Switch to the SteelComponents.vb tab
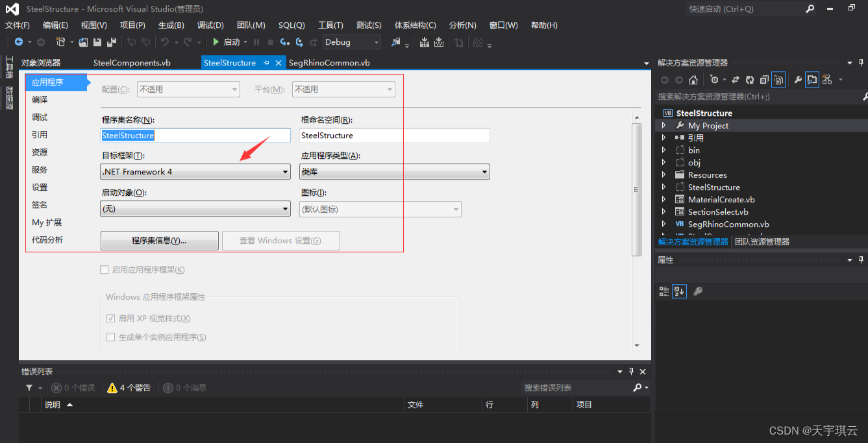The image size is (868, 443). (132, 63)
